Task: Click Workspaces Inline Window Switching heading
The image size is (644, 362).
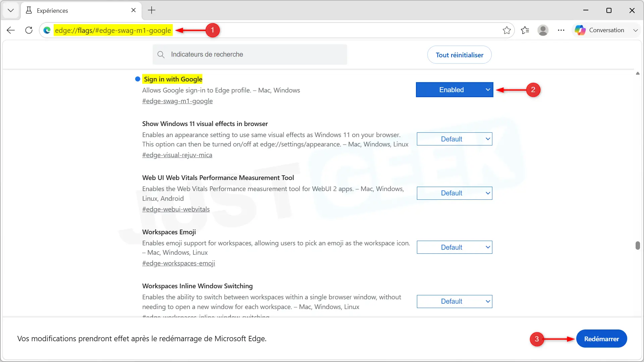Action: (x=198, y=286)
